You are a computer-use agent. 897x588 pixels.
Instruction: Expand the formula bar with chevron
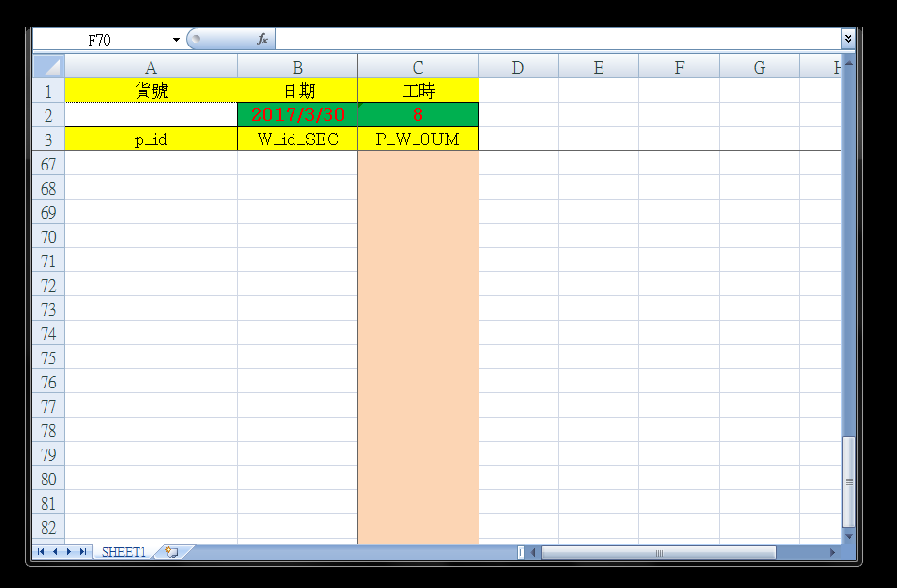point(849,39)
